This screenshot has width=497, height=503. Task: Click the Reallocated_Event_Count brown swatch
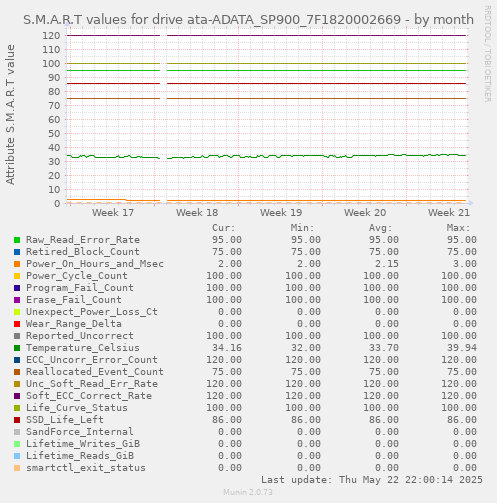pyautogui.click(x=17, y=372)
